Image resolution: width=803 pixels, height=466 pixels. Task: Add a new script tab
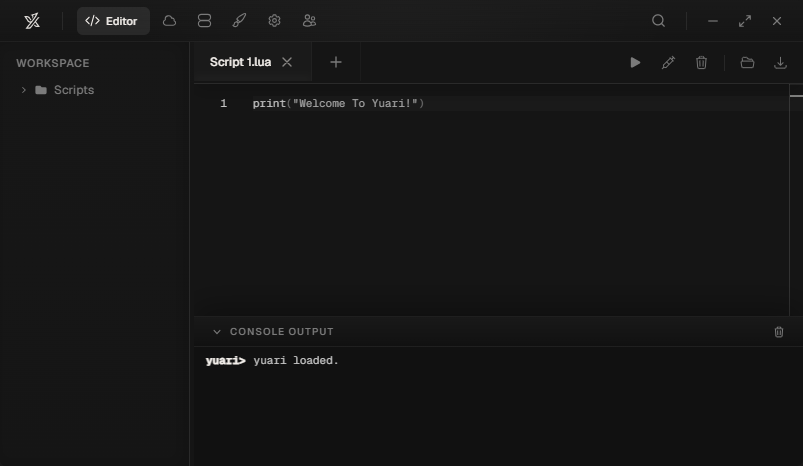click(336, 62)
